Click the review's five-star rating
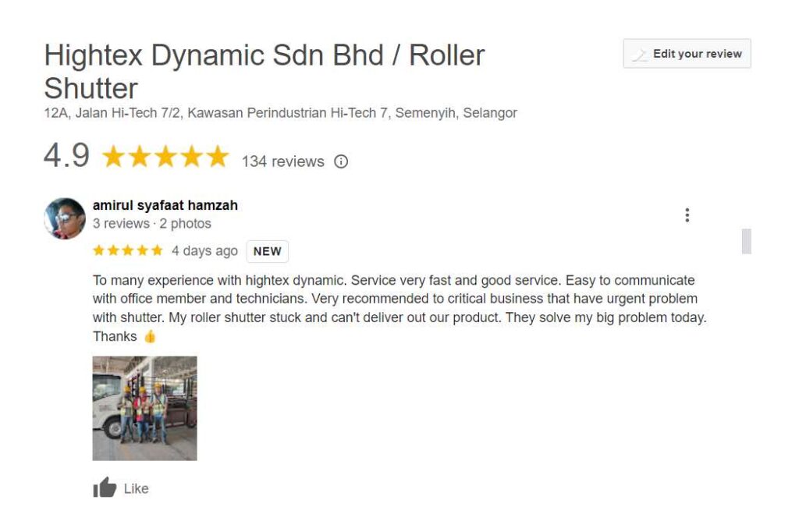799x532 pixels. pos(128,250)
